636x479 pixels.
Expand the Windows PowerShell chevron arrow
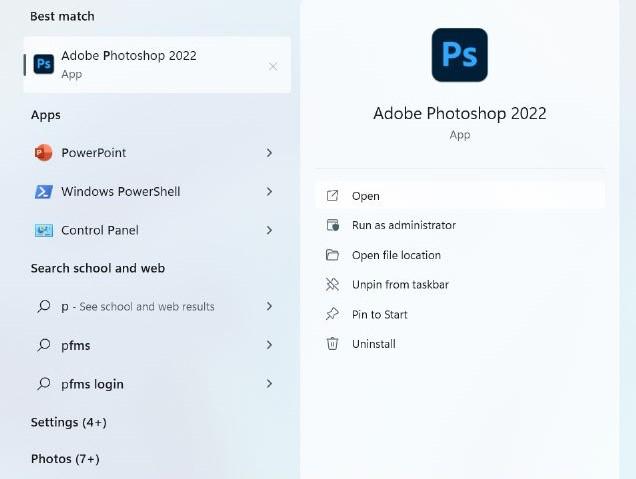[270, 192]
